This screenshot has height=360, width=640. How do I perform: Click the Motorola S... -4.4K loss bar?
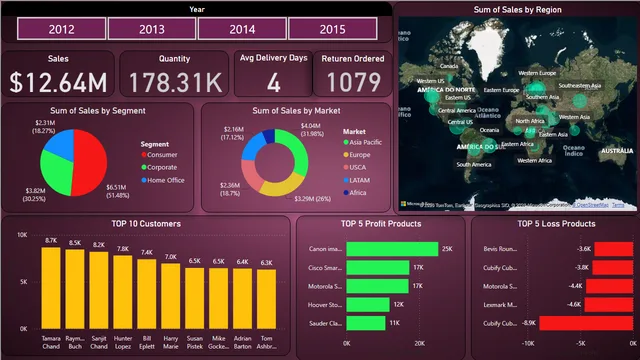(x=610, y=286)
